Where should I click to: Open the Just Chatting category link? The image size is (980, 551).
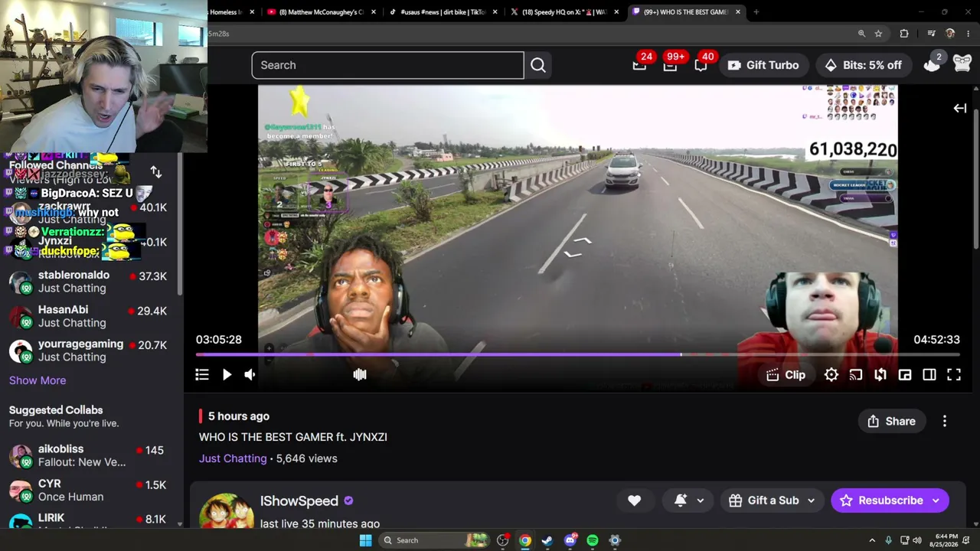coord(233,458)
